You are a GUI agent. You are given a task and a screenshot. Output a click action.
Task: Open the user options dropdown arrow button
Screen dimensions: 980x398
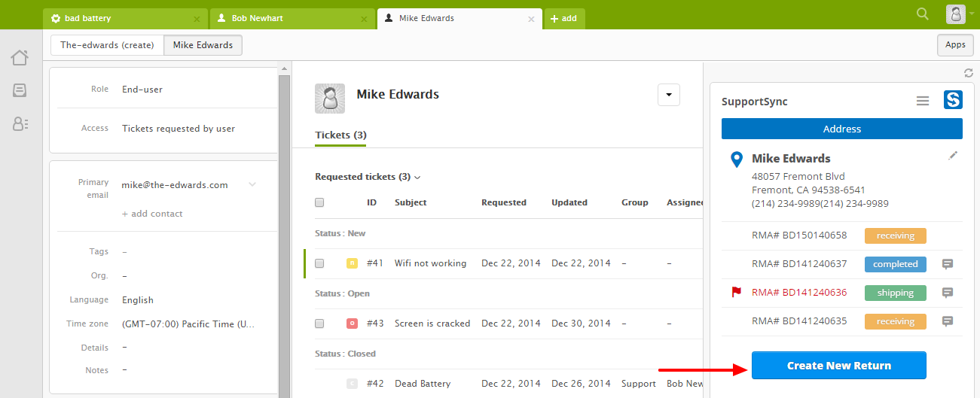[669, 95]
